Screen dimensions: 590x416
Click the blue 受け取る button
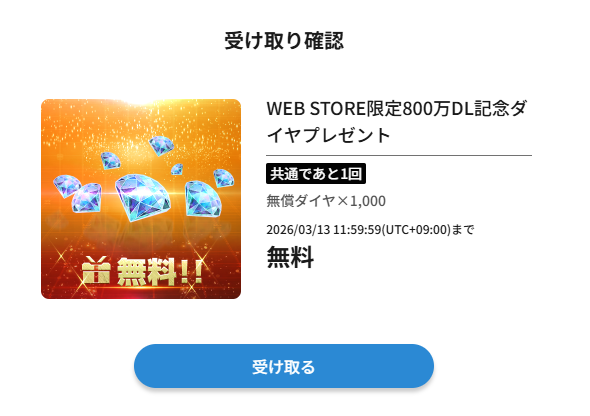coord(284,366)
